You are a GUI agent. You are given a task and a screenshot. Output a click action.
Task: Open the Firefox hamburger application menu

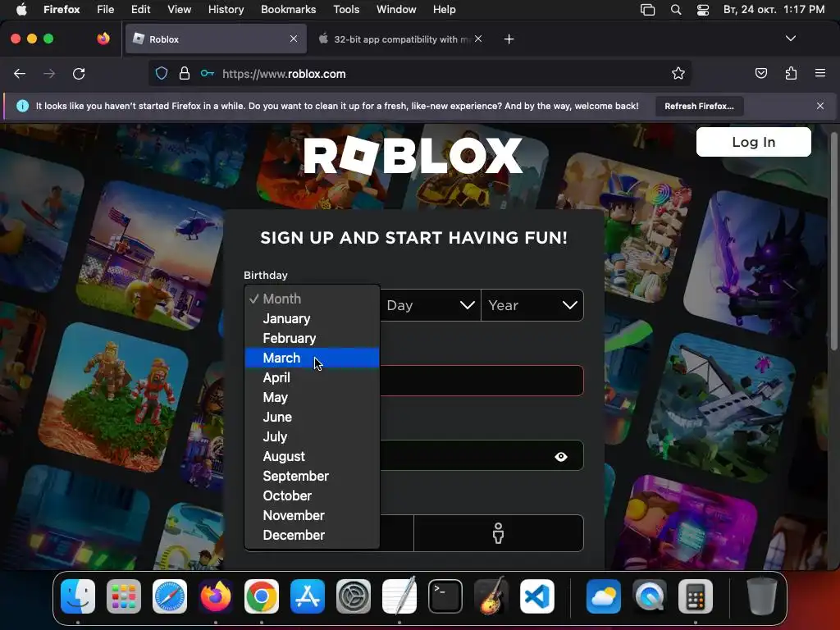click(820, 73)
